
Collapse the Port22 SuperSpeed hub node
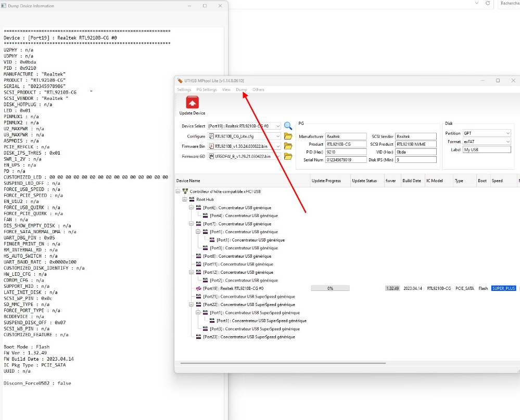(191, 304)
